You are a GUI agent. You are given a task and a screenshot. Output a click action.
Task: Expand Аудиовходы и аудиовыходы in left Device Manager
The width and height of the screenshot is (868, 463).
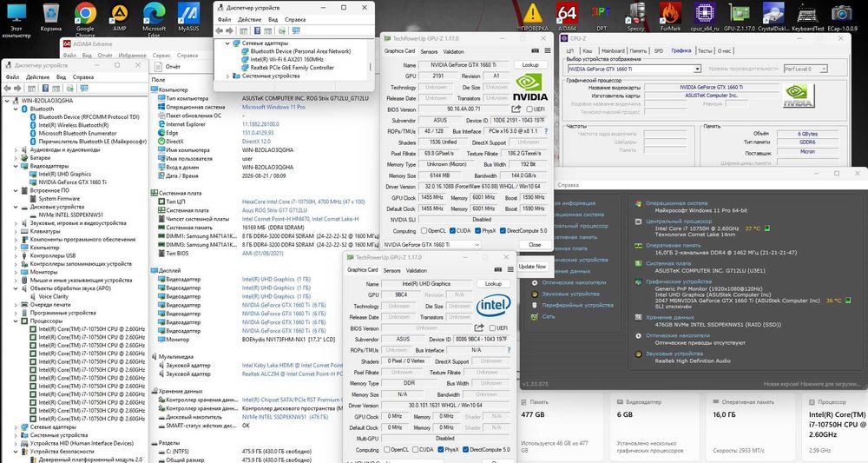coord(16,149)
